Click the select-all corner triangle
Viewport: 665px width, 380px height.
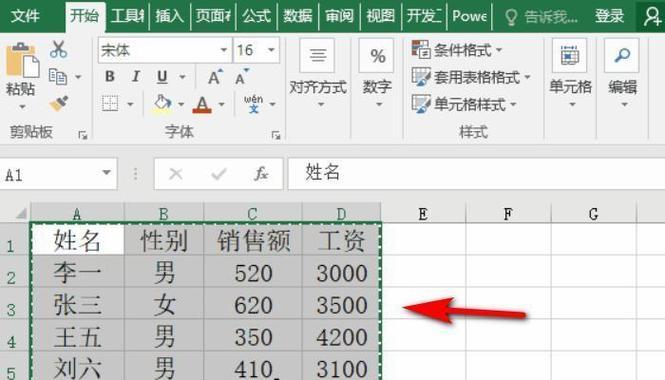20,213
